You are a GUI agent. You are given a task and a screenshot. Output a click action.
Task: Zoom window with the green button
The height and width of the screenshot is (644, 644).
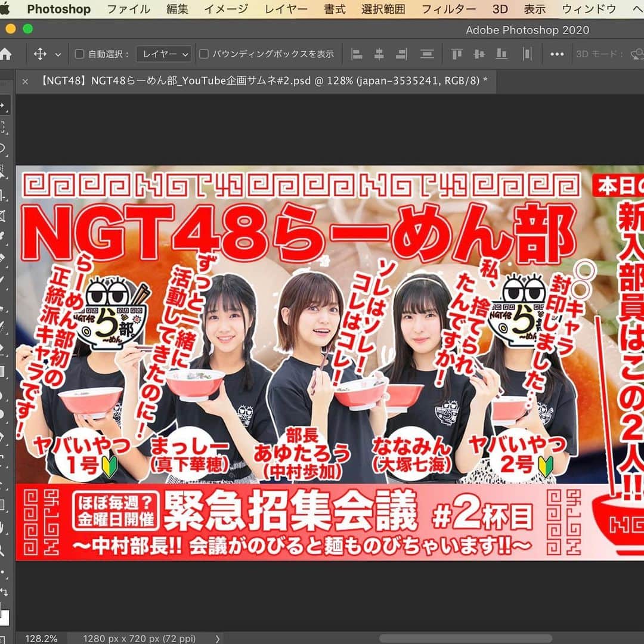tap(28, 29)
